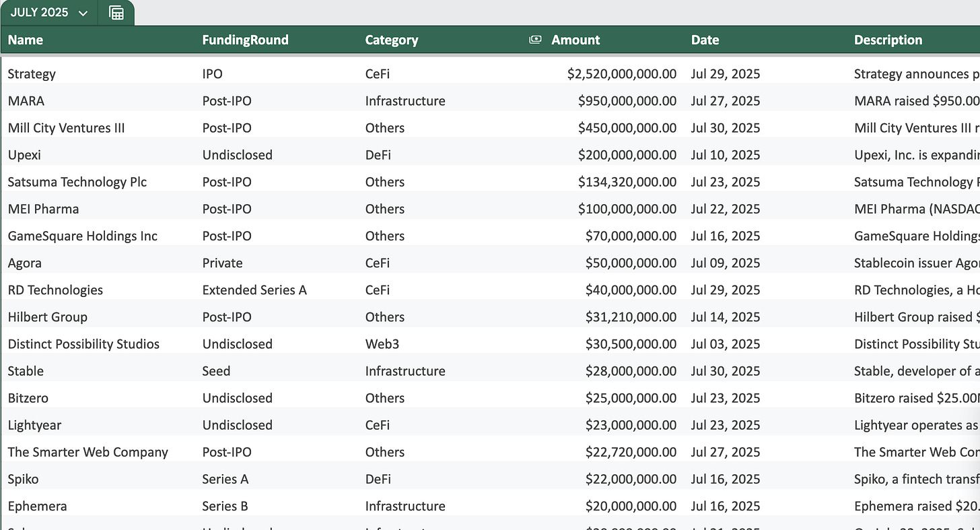Click the Jul 22, 2025 date cell
Screen dimensions: 980x530
click(726, 209)
